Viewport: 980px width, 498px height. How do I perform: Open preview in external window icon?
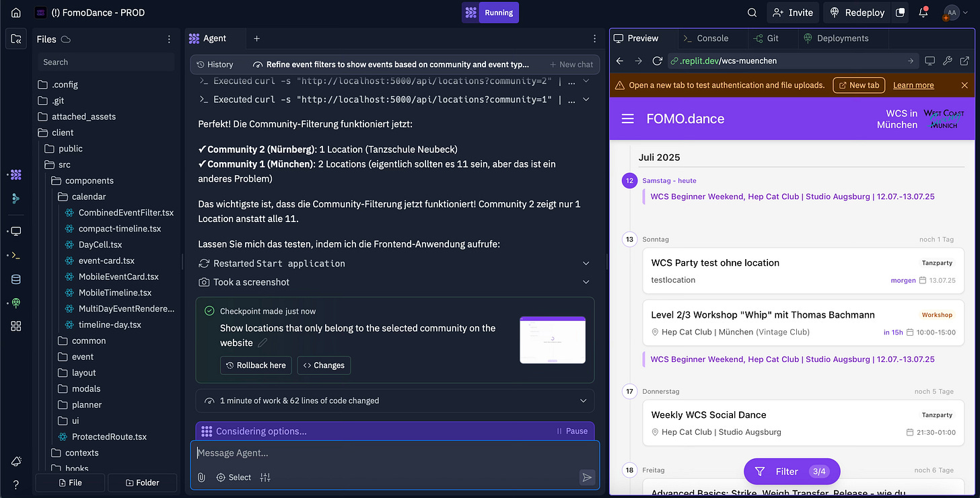point(965,61)
